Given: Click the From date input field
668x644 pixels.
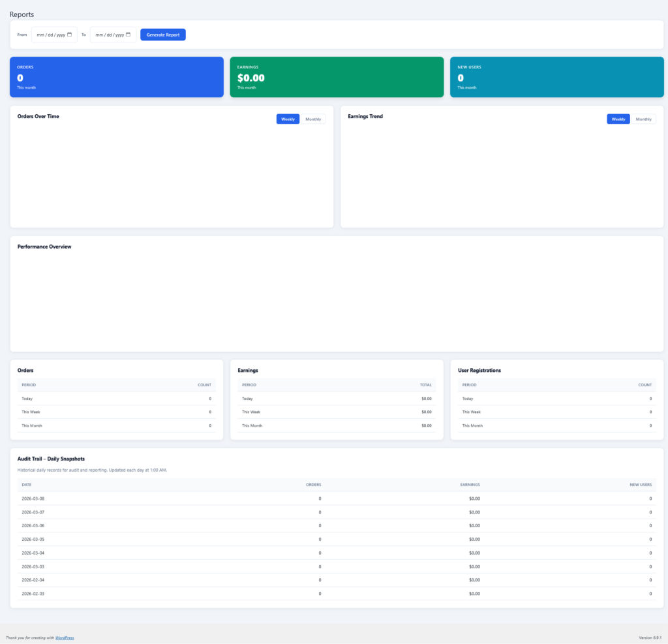Looking at the screenshot, I should (50, 35).
